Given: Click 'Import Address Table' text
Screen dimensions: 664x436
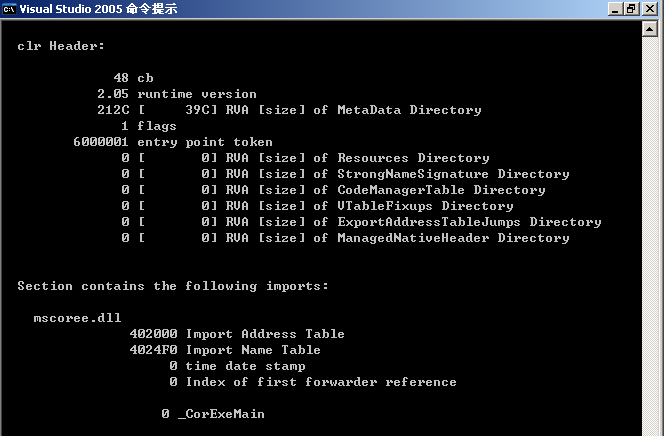Looking at the screenshot, I should click(x=265, y=334).
